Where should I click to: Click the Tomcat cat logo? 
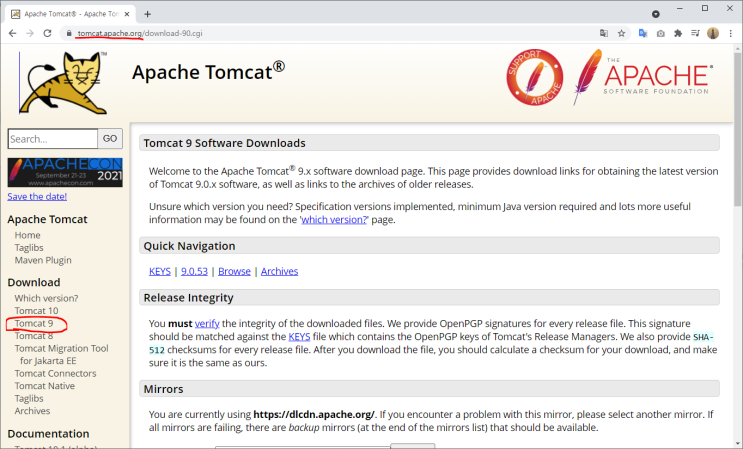pos(63,83)
